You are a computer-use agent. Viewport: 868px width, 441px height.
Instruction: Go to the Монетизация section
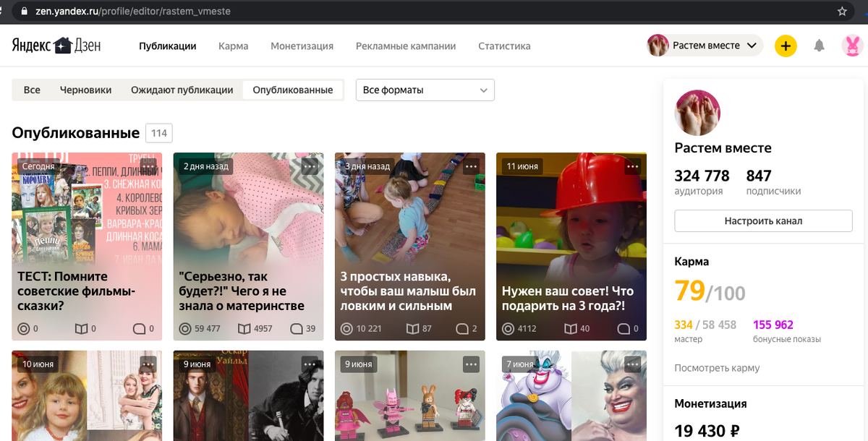pyautogui.click(x=302, y=46)
